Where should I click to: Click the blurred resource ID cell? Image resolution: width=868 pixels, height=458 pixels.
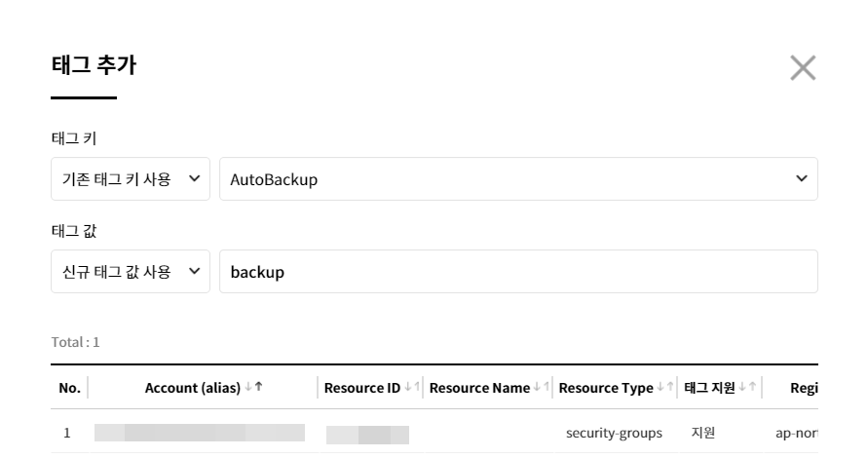coord(367,433)
